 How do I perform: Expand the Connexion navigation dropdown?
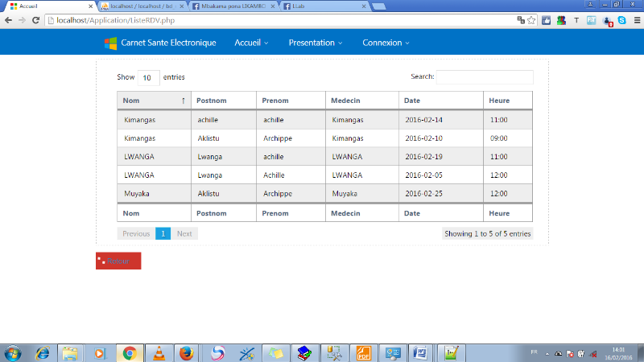point(386,43)
